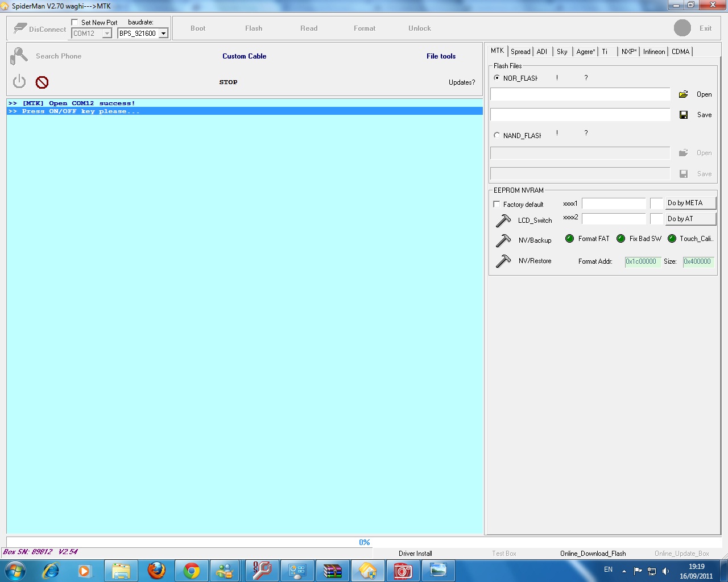
Task: Open WinRAR from taskbar
Action: click(x=332, y=571)
